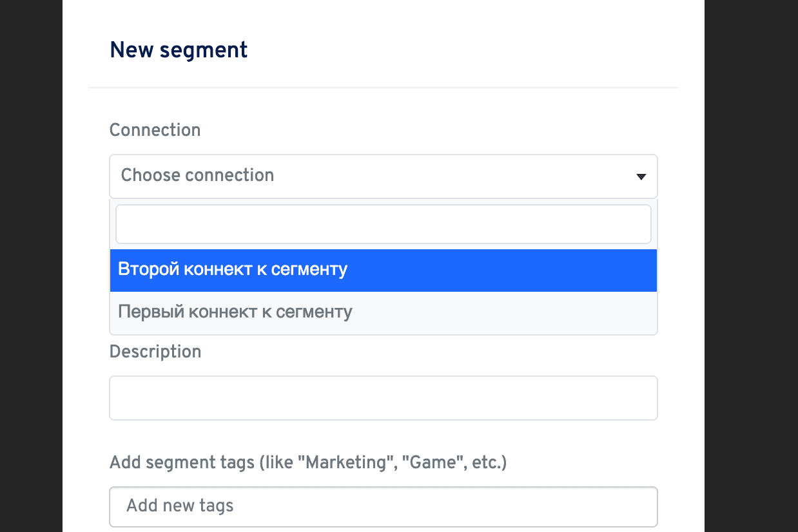
Task: Click the empty filter box above connection options
Action: [384, 224]
